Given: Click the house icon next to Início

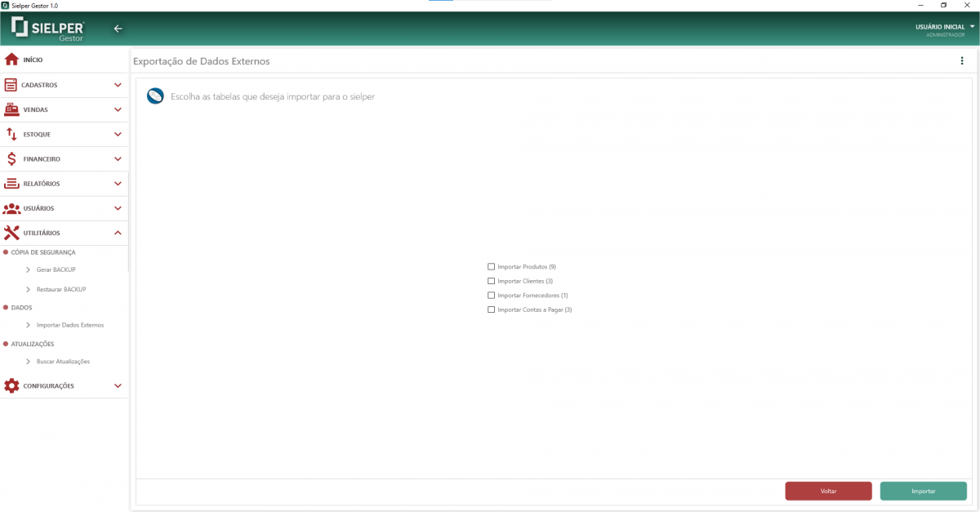Looking at the screenshot, I should point(11,60).
